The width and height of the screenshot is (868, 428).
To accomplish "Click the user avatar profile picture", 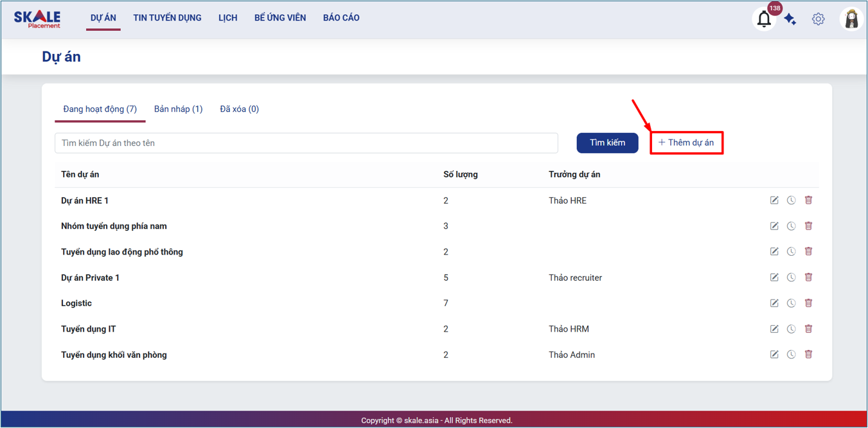I will [851, 19].
